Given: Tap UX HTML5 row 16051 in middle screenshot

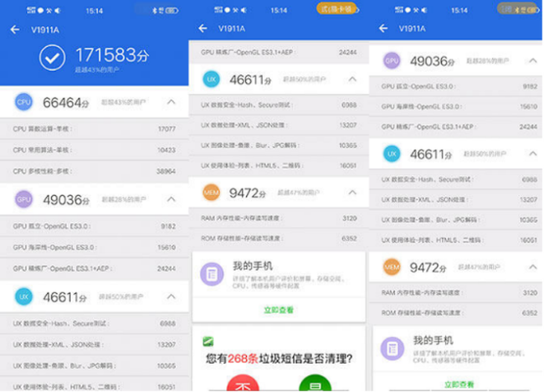Looking at the screenshot, I should [279, 166].
